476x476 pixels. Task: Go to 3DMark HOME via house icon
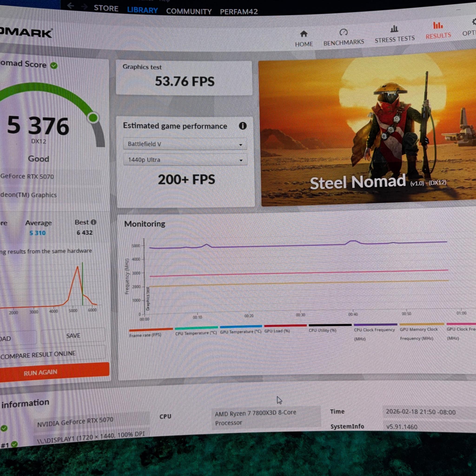304,39
